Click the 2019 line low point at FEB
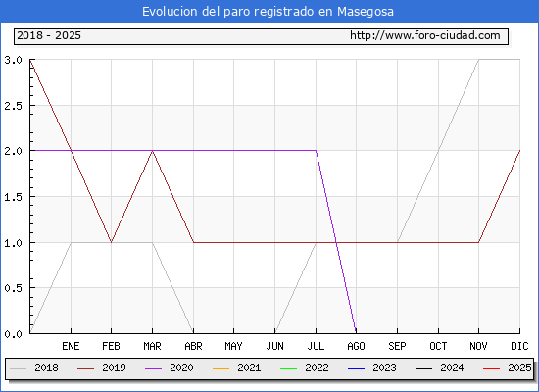The height and width of the screenshot is (392, 539). point(111,242)
